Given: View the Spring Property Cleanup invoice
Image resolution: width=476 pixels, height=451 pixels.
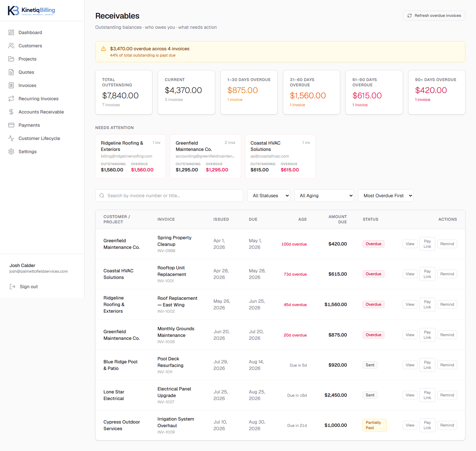Looking at the screenshot, I should click(x=410, y=244).
